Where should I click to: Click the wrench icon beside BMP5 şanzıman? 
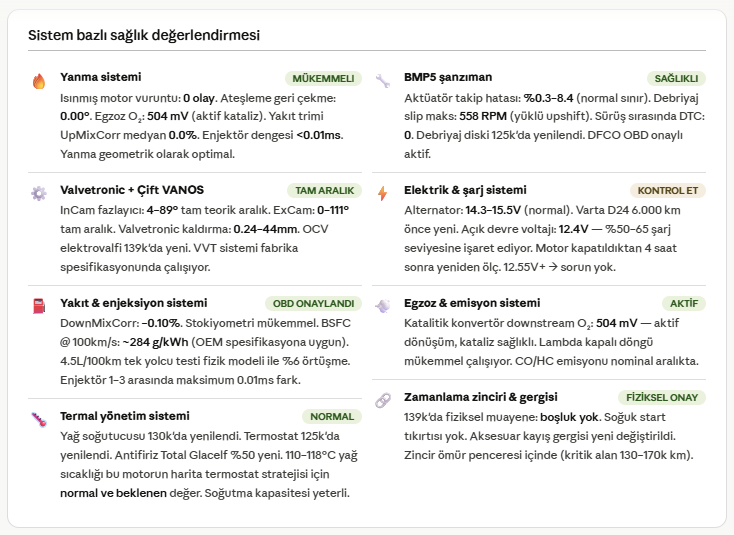(382, 82)
